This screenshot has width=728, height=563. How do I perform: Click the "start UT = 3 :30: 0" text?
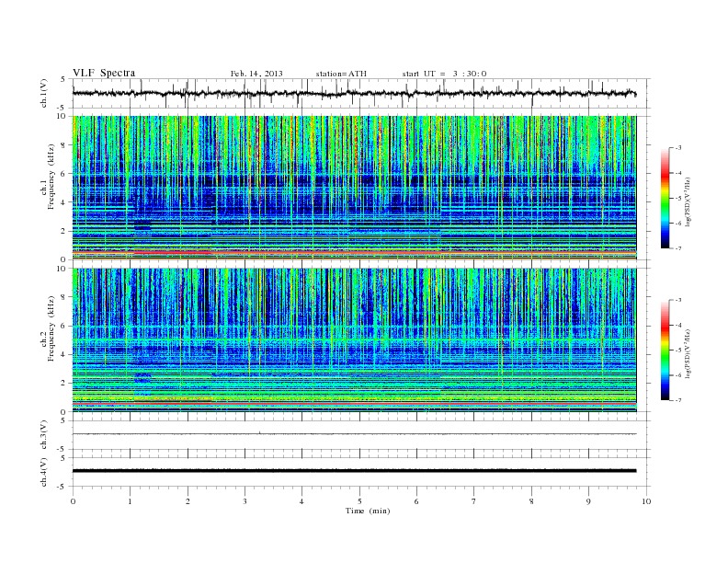[444, 74]
